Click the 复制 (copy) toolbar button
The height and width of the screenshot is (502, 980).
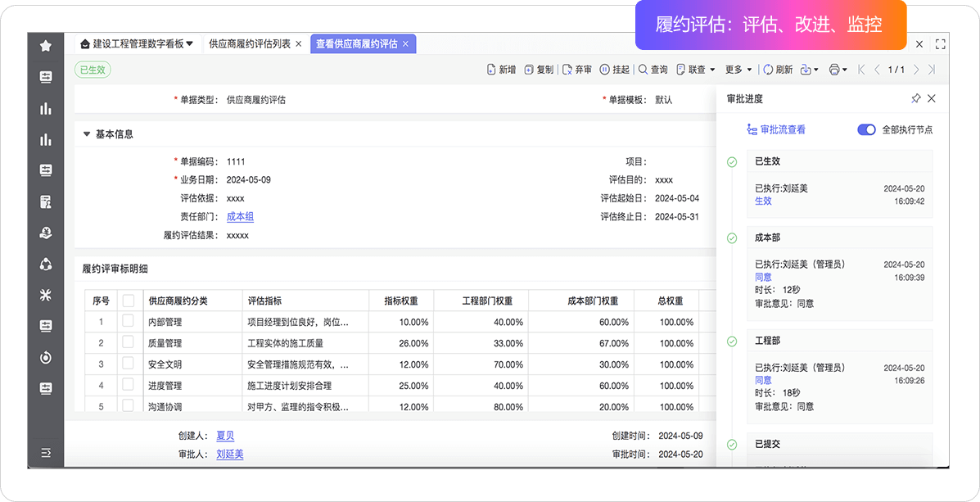tap(539, 70)
